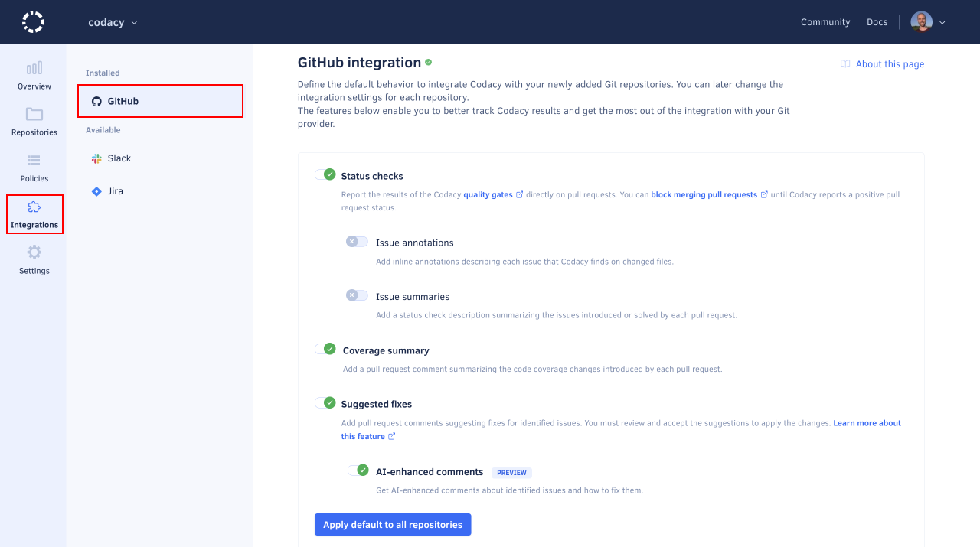980x547 pixels.
Task: Click the Issue annotations label text
Action: [415, 243]
